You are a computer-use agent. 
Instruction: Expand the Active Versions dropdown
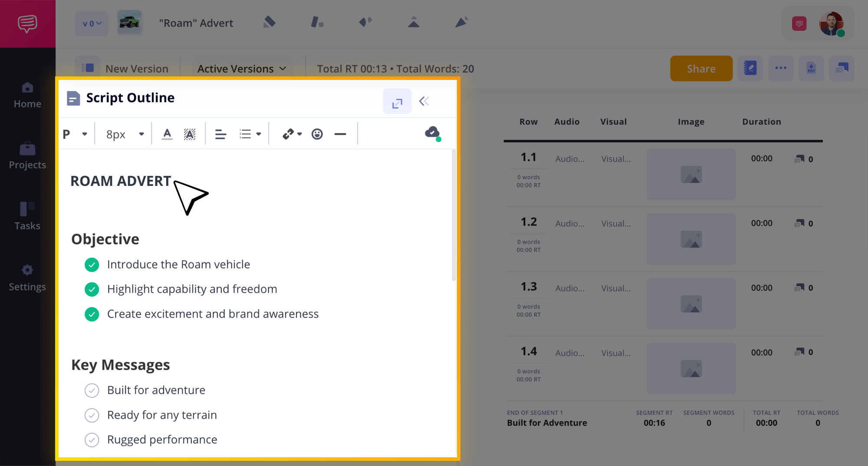coord(242,69)
